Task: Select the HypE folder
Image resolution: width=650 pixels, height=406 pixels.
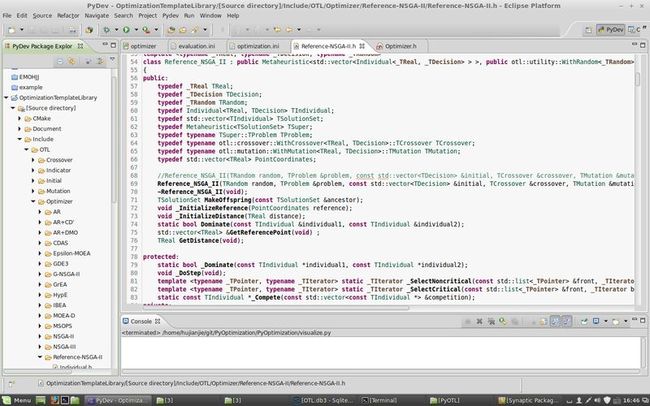Action: [x=60, y=295]
